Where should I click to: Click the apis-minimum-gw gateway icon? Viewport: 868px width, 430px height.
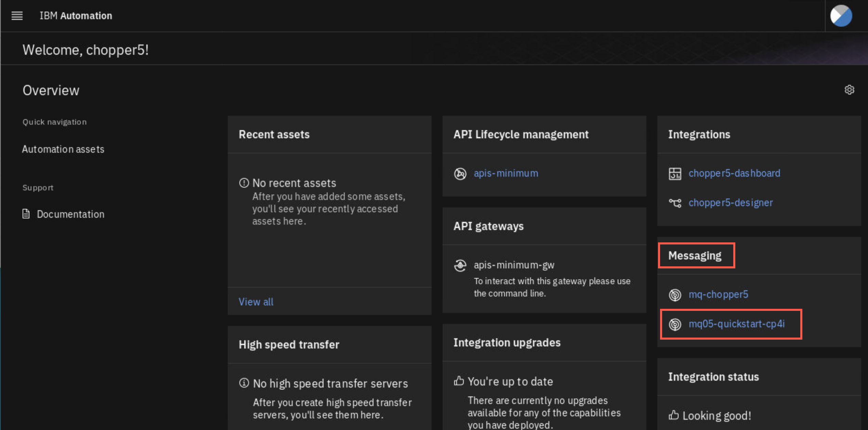pyautogui.click(x=460, y=265)
